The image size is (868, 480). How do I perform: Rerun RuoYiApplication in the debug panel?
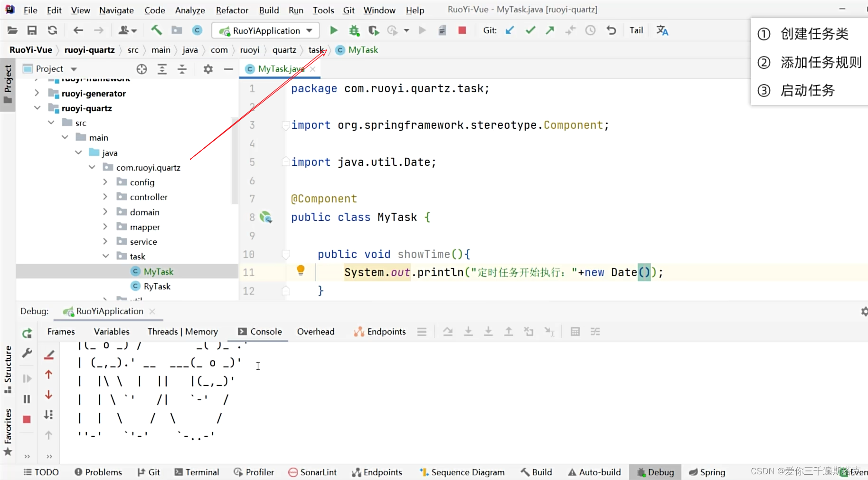pyautogui.click(x=27, y=333)
